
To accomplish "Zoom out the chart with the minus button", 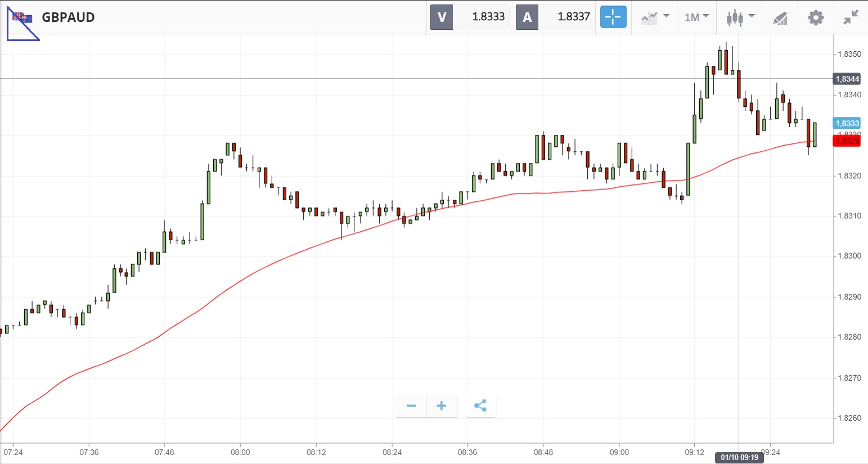I will (411, 406).
